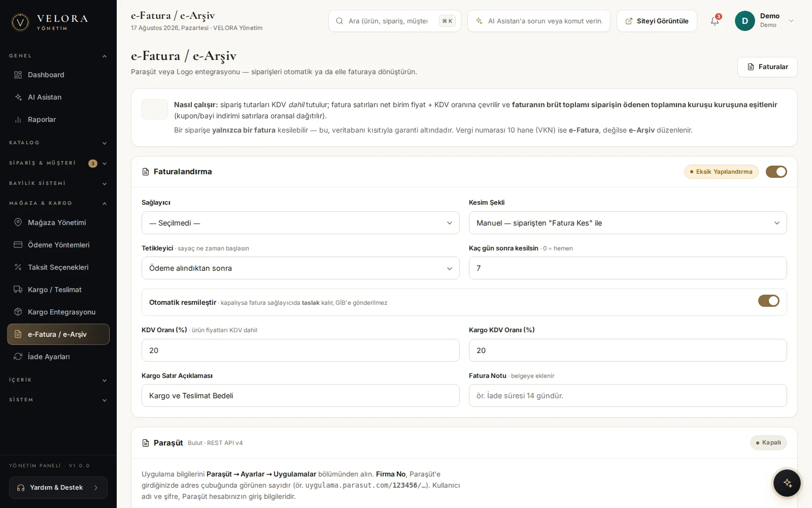Click the Eksik Yapılandırma status badge
Screen dimensions: 812x508
[x=721, y=172]
